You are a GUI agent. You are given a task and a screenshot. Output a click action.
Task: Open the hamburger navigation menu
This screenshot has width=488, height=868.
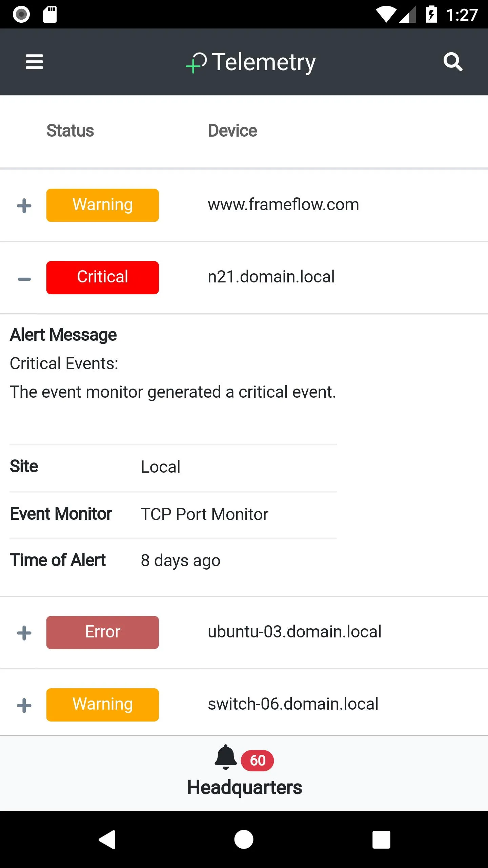tap(34, 62)
